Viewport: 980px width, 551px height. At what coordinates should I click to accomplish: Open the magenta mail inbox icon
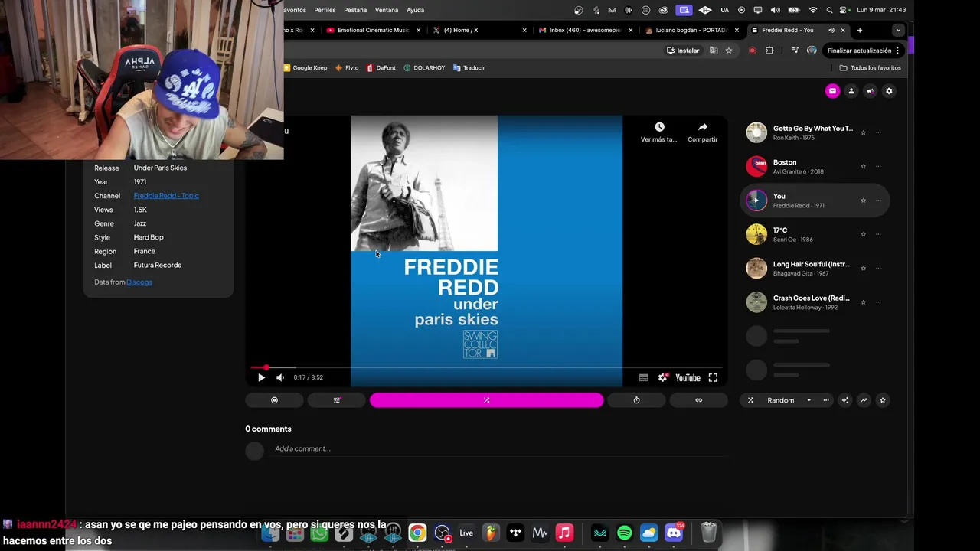tap(832, 91)
